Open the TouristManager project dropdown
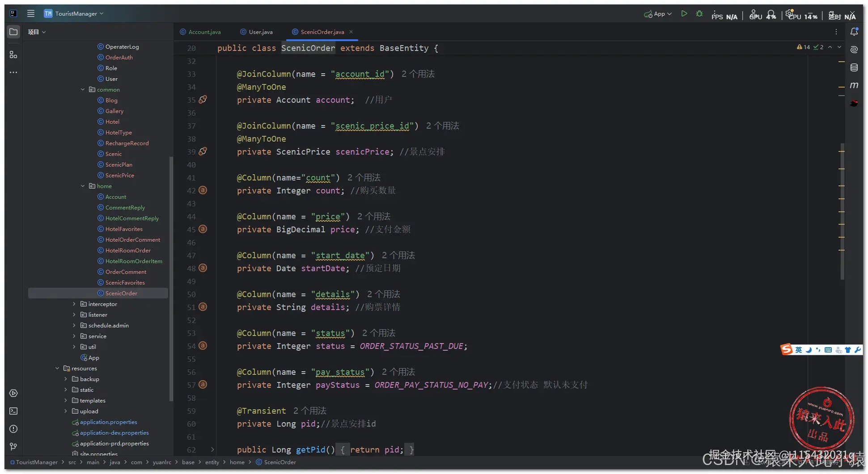 coord(74,13)
